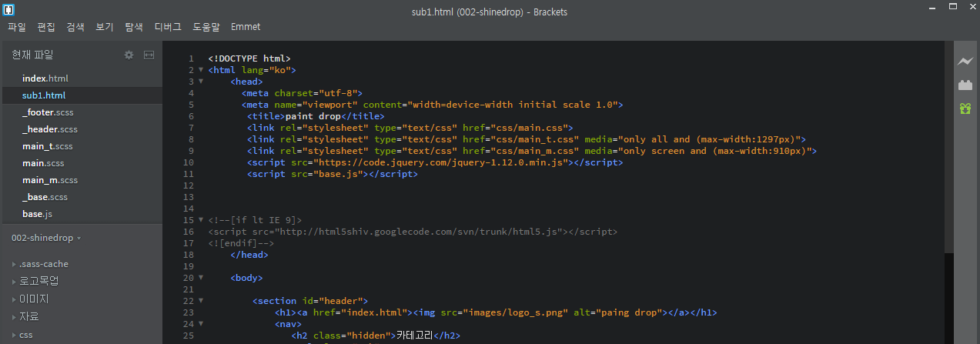Expand the css folder
This screenshot has height=344, width=980.
(14, 335)
